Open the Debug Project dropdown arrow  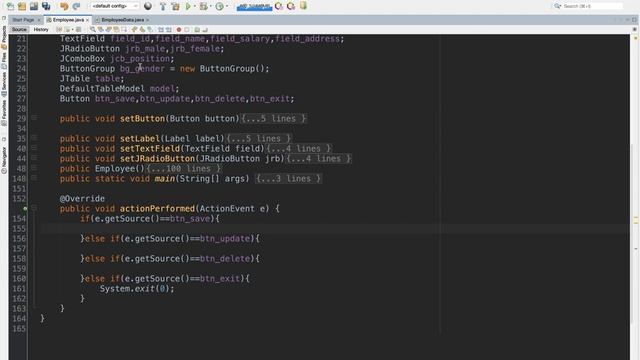pyautogui.click(x=210, y=6)
